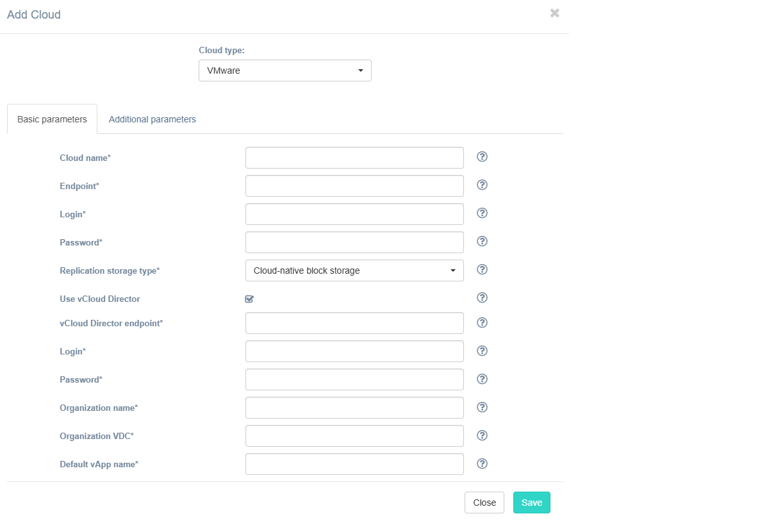Click the vCloud Director endpoint field
Screen dimensions: 769x532
point(354,323)
